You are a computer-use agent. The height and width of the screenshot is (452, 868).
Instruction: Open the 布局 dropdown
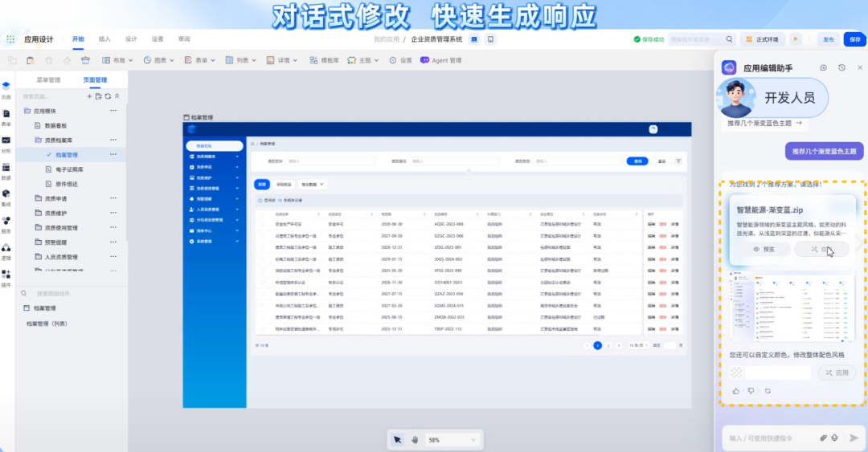pyautogui.click(x=117, y=60)
